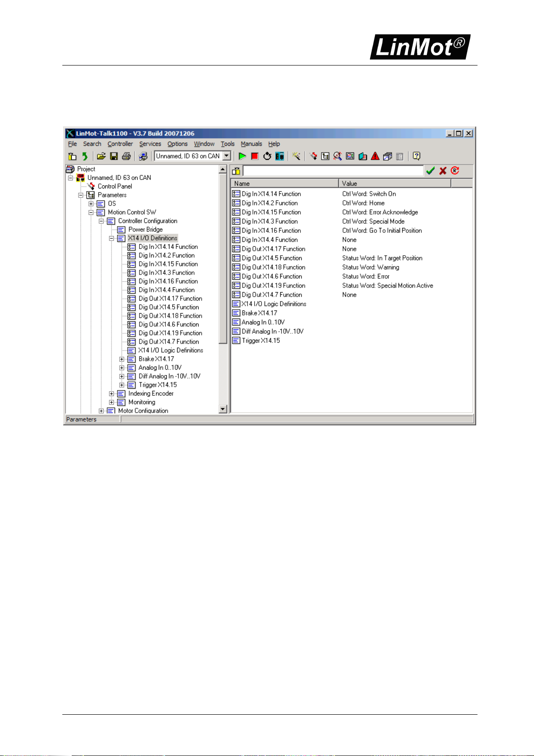
Task: Select Power Bridge in the tree
Action: [x=145, y=229]
